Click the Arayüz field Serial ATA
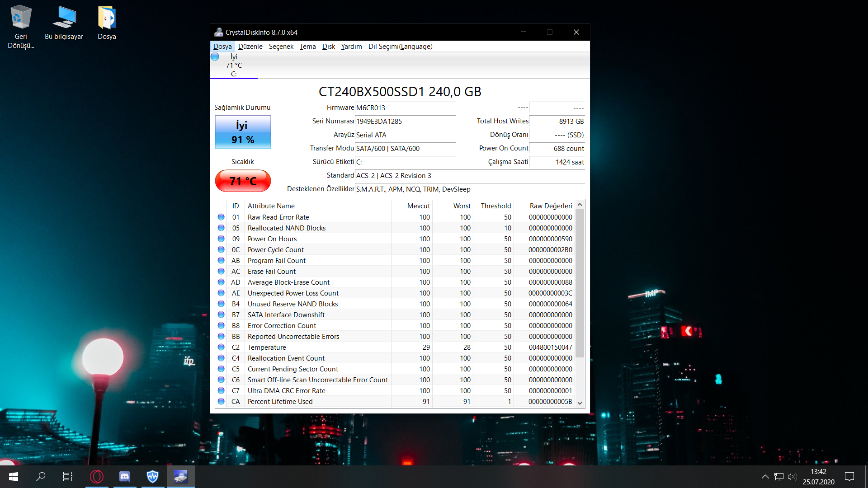This screenshot has width=868, height=488. point(406,135)
